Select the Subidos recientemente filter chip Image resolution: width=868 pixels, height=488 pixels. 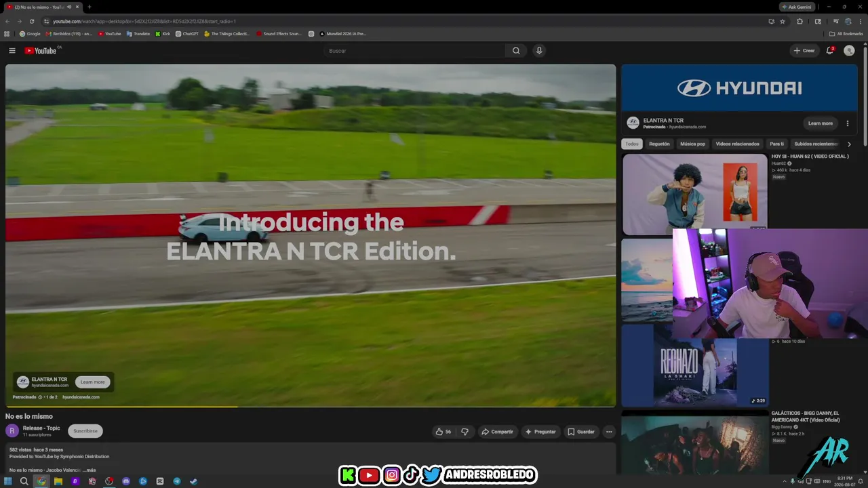pyautogui.click(x=816, y=144)
